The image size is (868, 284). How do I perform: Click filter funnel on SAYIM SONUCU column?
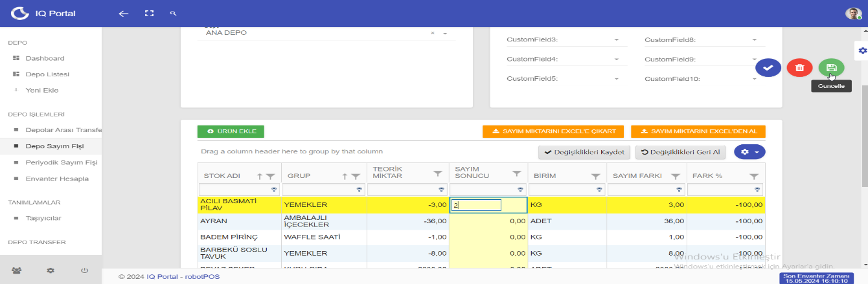(517, 173)
